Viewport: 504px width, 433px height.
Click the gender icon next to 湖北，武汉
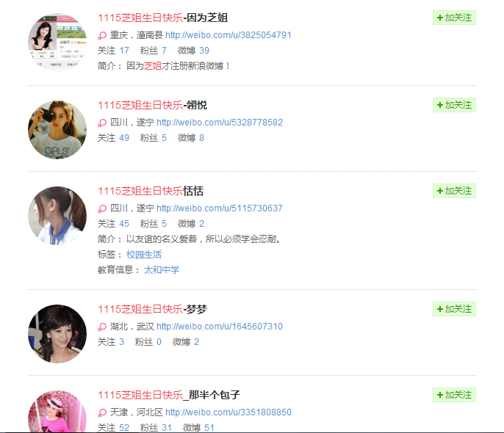102,327
